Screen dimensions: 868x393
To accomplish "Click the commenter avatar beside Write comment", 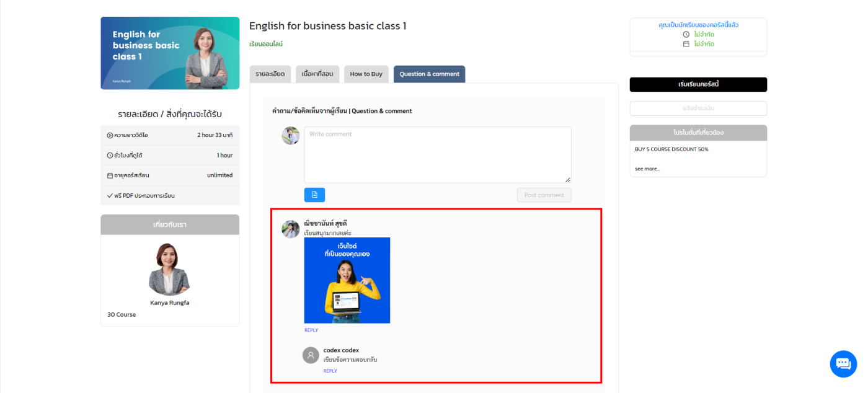I will [291, 136].
